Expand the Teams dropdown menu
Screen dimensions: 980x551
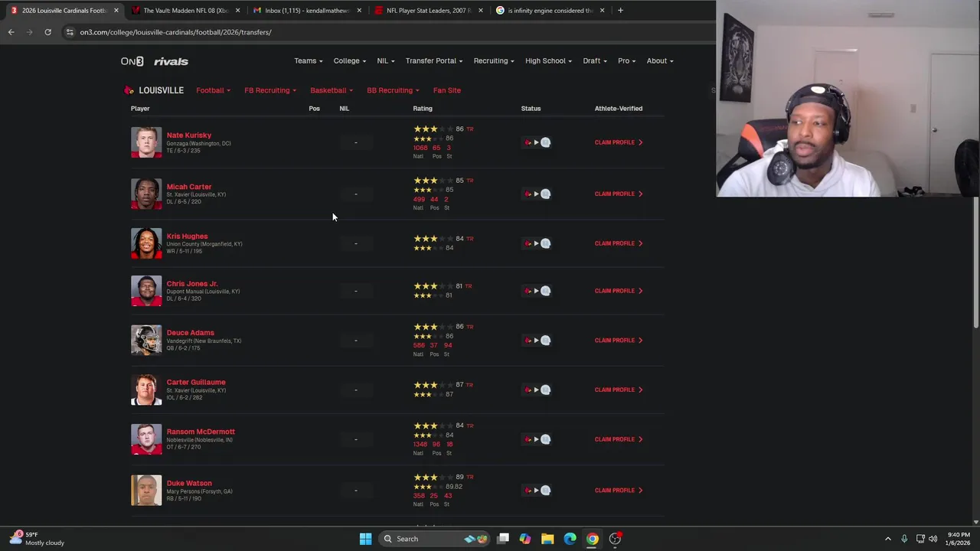click(x=308, y=61)
